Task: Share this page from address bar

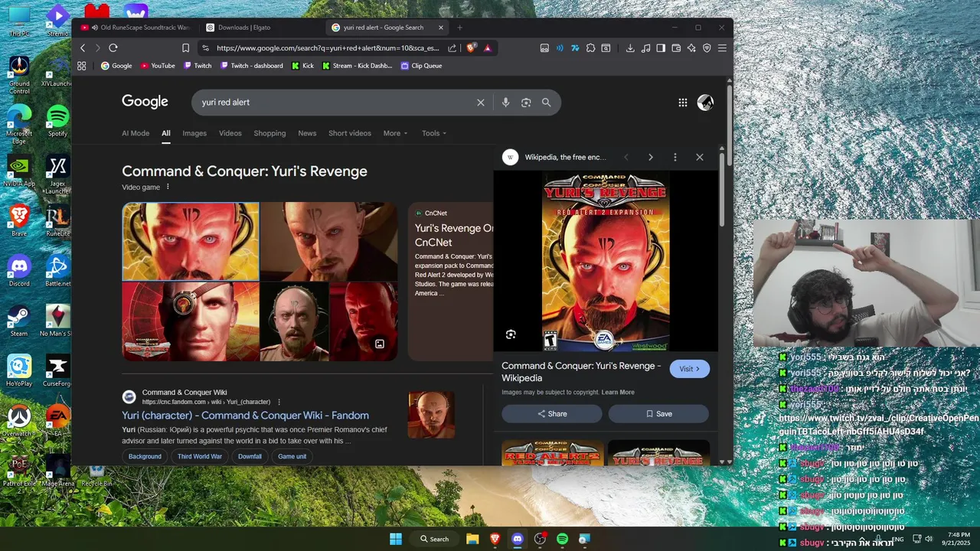Action: pyautogui.click(x=452, y=47)
